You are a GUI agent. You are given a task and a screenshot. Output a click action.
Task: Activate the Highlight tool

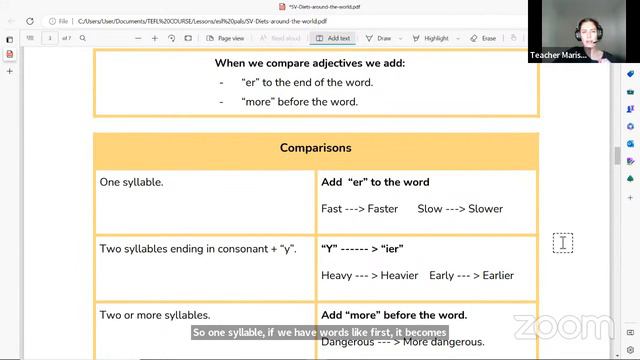pos(431,38)
